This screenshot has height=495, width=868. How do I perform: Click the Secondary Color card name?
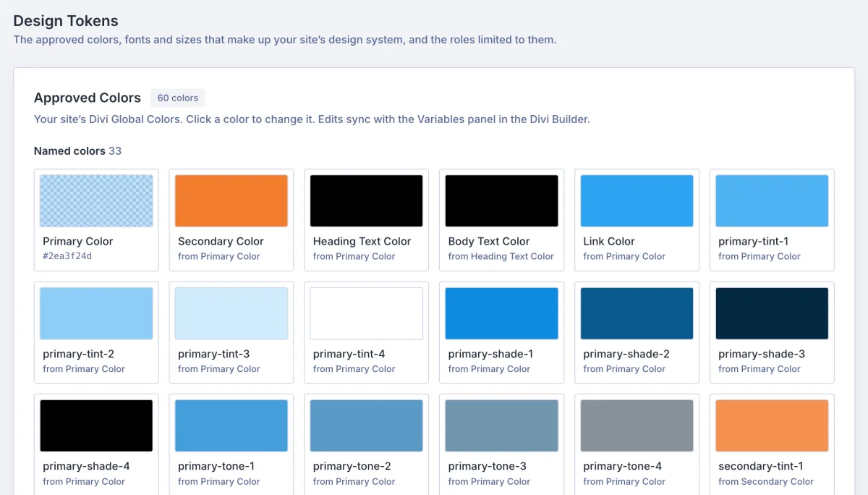221,241
